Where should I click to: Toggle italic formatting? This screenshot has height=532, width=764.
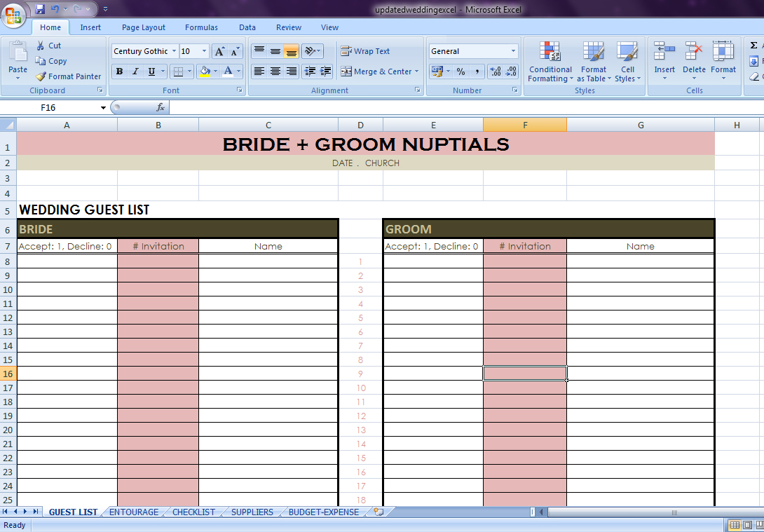pyautogui.click(x=135, y=71)
